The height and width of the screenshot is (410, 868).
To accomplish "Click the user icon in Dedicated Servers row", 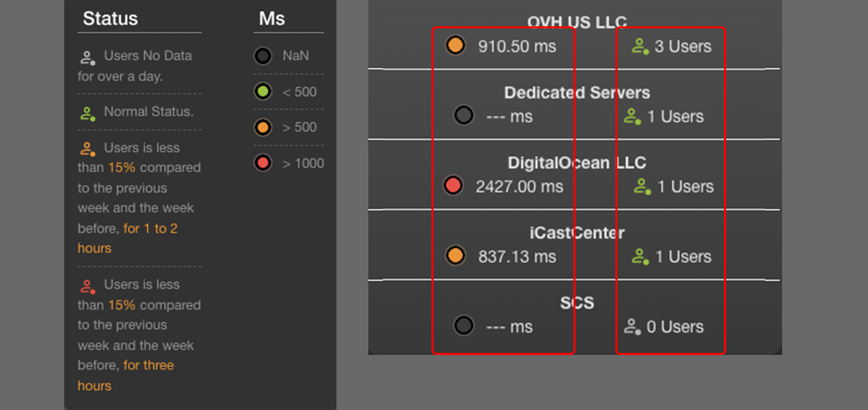I will point(633,117).
